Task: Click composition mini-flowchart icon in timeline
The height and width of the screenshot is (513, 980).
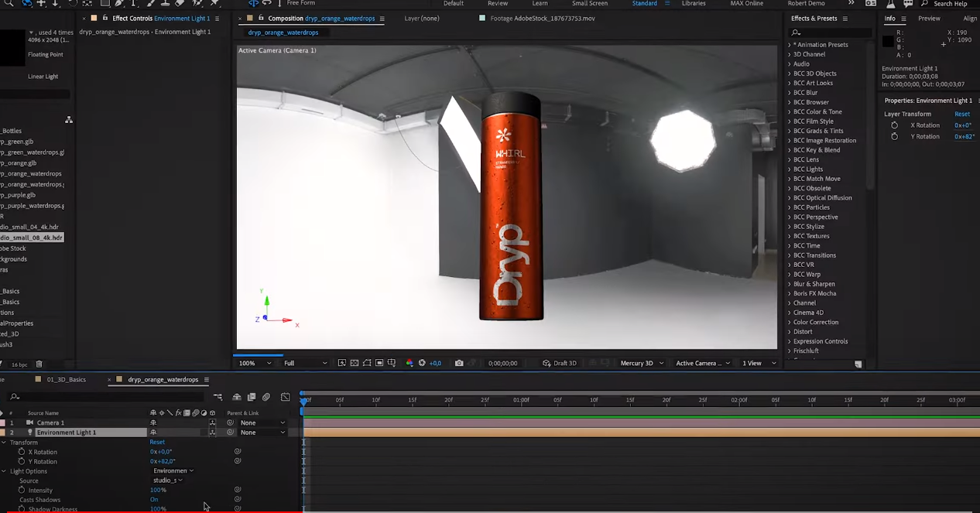Action: point(218,397)
